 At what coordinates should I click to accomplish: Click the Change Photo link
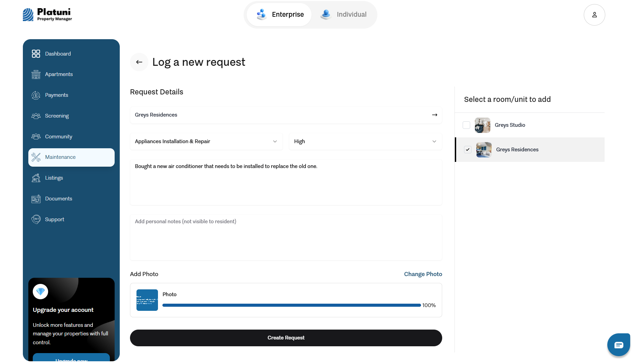coord(423,274)
